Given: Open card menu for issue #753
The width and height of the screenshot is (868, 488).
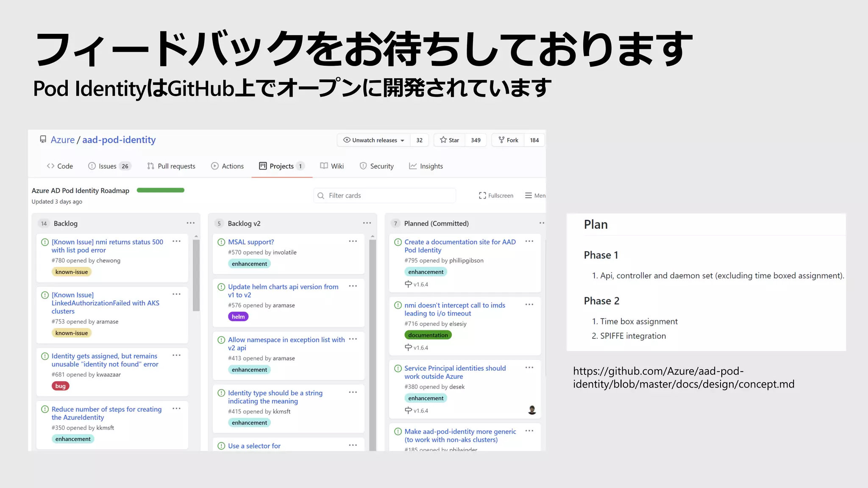Looking at the screenshot, I should point(177,294).
